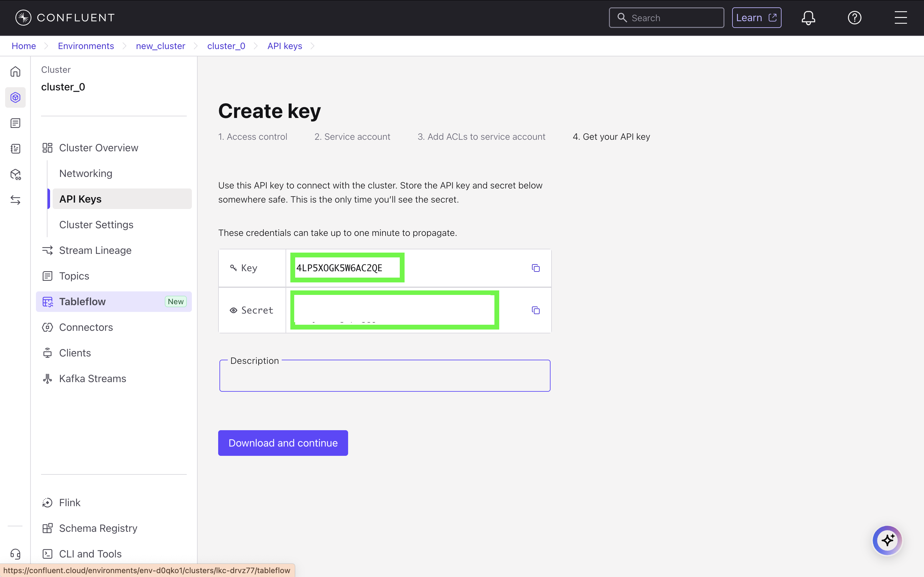Select the stream exchange arrows icon in left rail
Screen dimensions: 924x577
[15, 200]
